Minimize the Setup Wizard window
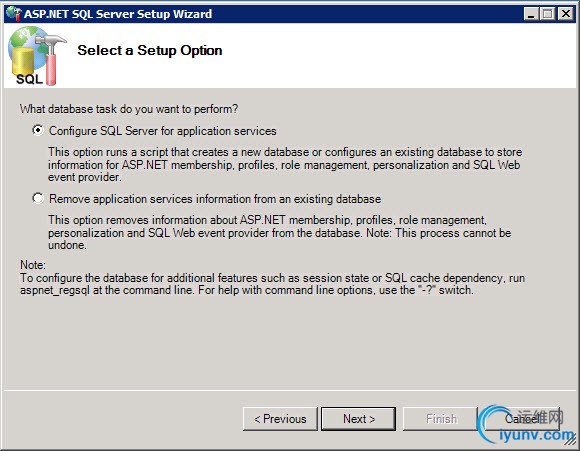Screen dimensions: 580x451 (x=532, y=14)
